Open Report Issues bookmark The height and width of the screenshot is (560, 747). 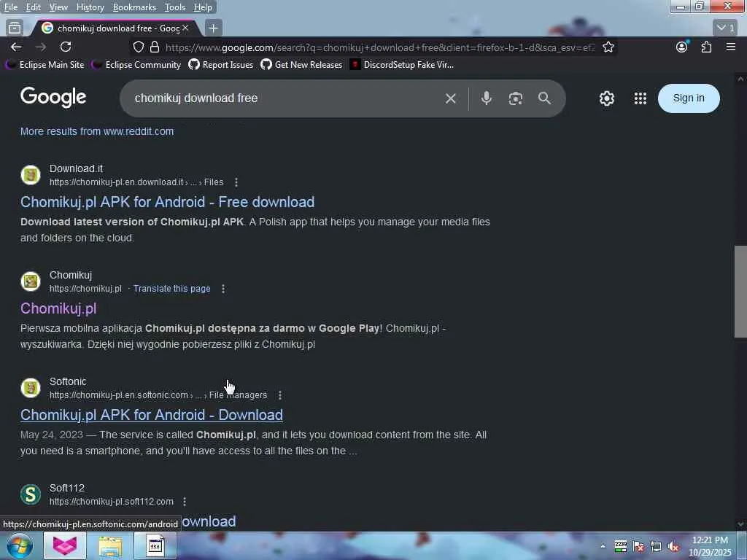221,65
